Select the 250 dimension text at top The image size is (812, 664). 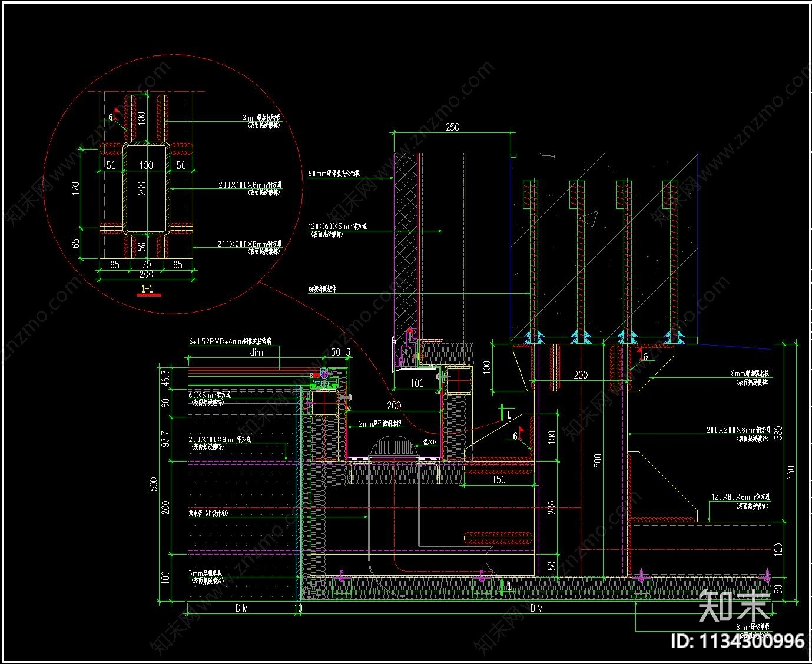452,127
